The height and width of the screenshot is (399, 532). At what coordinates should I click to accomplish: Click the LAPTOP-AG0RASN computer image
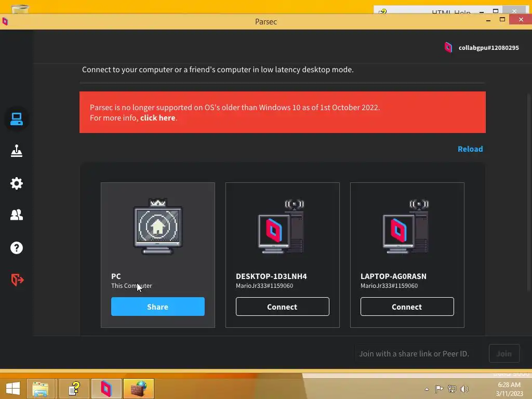[x=406, y=227]
